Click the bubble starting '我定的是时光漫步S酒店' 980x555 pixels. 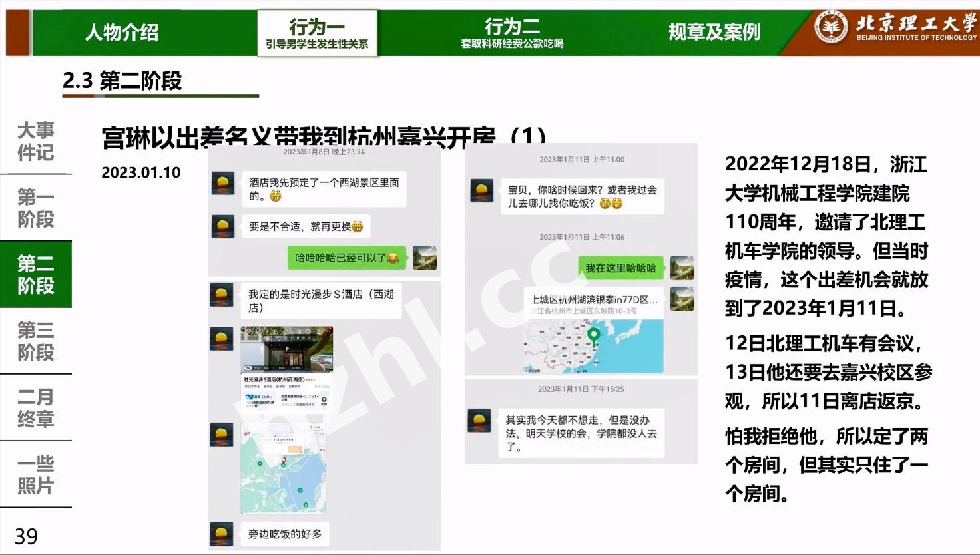click(x=321, y=301)
